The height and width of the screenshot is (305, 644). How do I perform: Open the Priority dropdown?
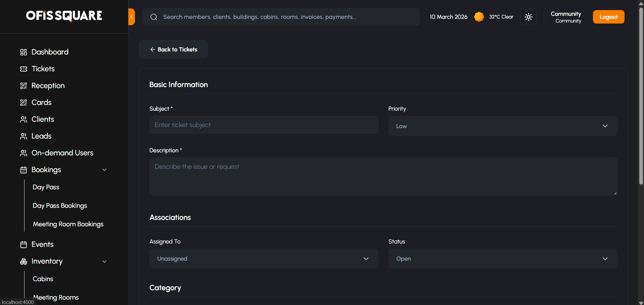(503, 126)
